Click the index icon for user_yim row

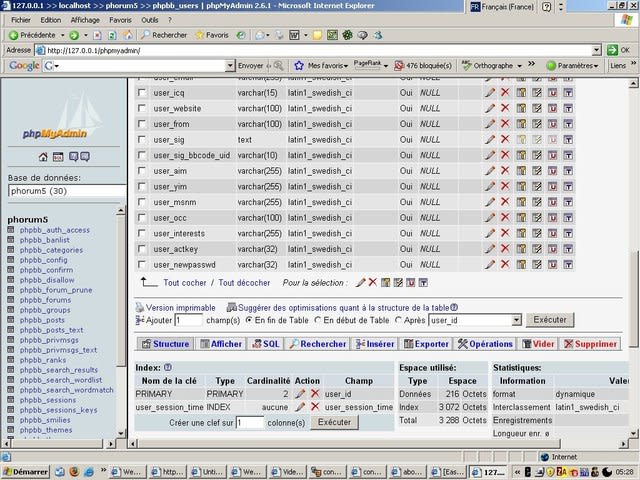coord(537,187)
